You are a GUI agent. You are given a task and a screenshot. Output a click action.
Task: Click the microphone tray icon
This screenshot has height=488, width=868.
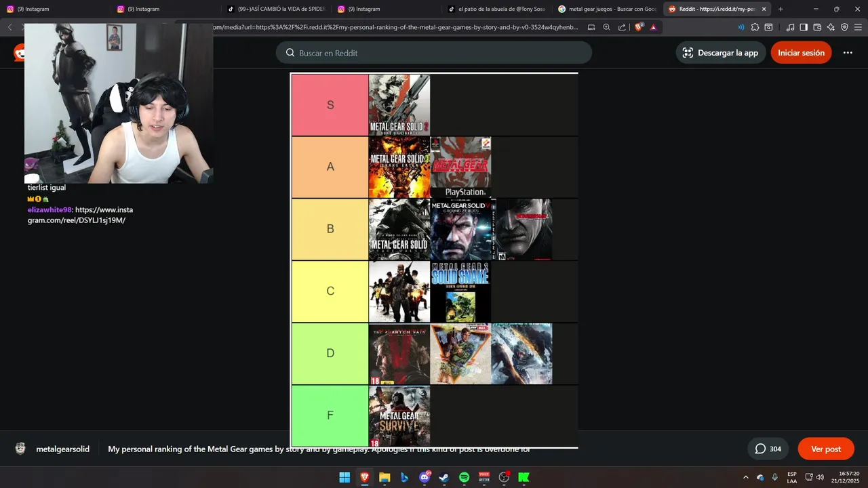774,477
